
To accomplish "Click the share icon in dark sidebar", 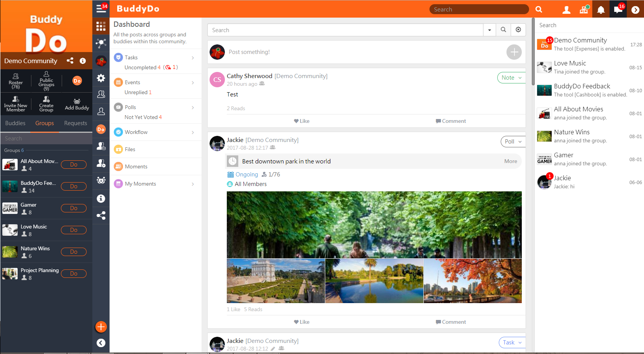I will [101, 215].
